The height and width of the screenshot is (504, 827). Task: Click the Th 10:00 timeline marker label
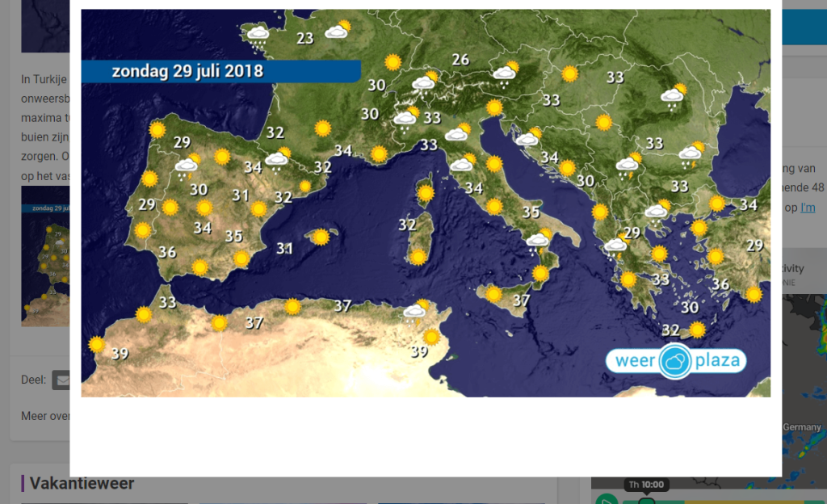pos(646,485)
